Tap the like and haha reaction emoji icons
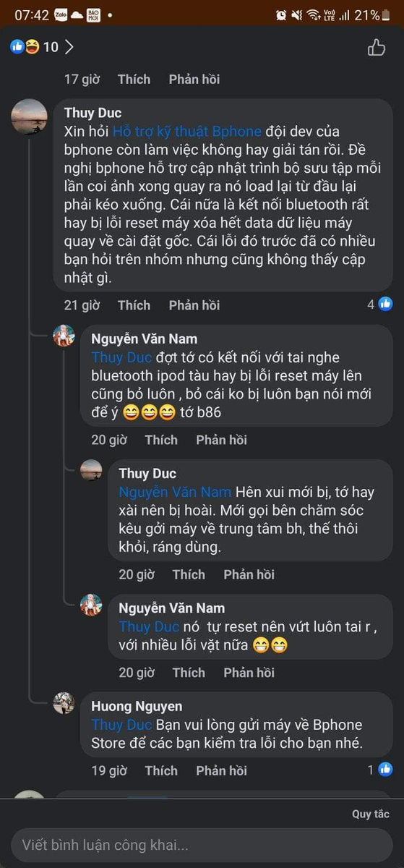The width and height of the screenshot is (404, 868). click(25, 47)
